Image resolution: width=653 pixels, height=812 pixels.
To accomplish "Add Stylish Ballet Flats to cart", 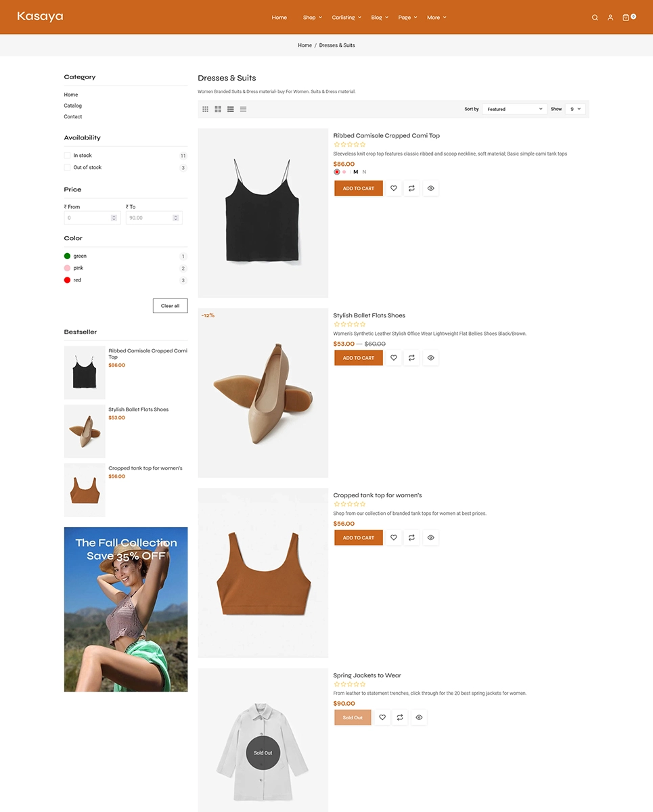I will [x=359, y=358].
